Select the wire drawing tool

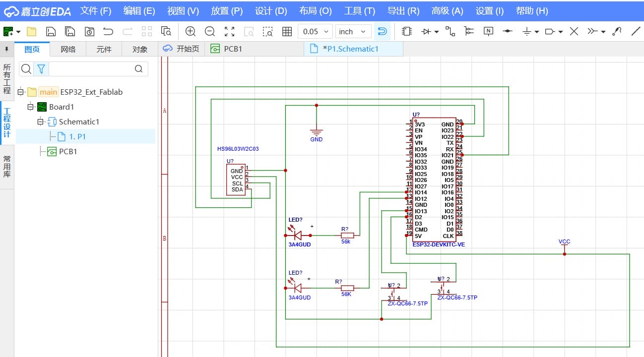tap(450, 32)
